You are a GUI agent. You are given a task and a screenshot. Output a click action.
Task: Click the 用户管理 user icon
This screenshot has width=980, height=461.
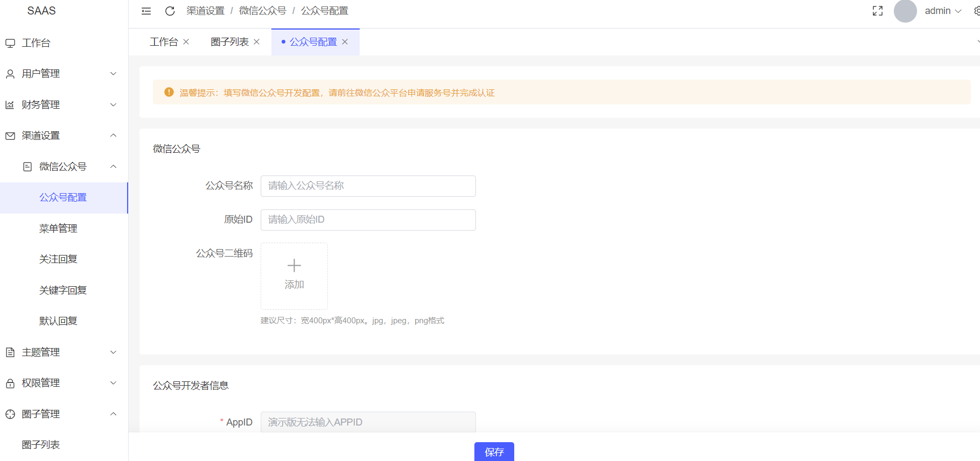point(10,74)
